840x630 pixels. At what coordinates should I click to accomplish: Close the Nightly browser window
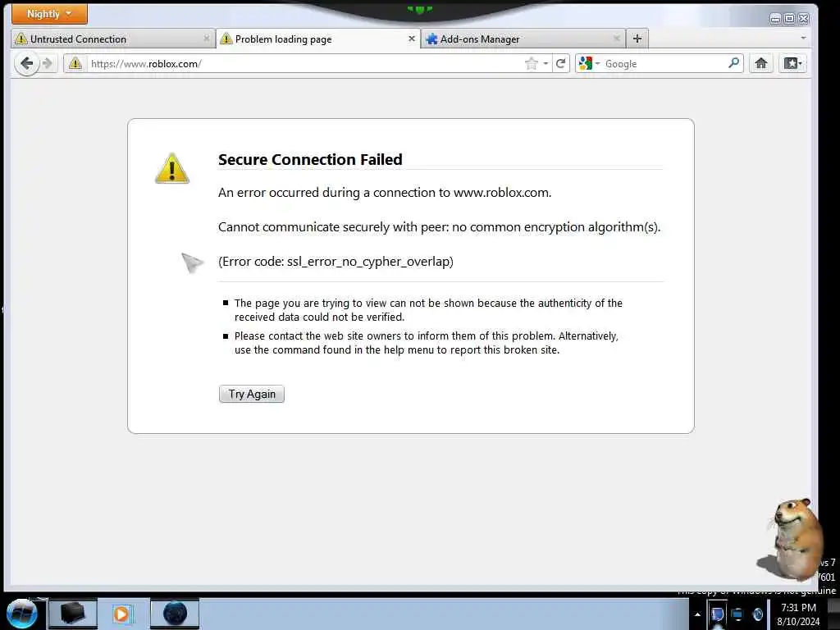click(804, 19)
